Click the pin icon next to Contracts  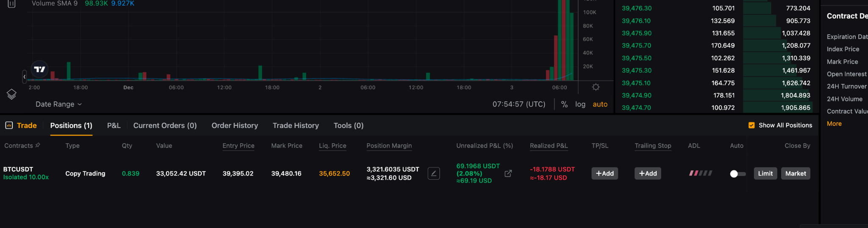(38, 145)
